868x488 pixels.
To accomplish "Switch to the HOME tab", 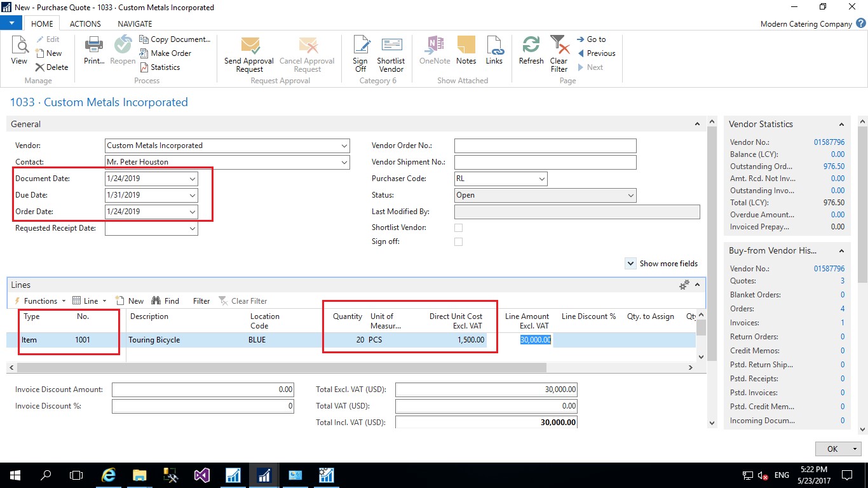I will point(43,24).
